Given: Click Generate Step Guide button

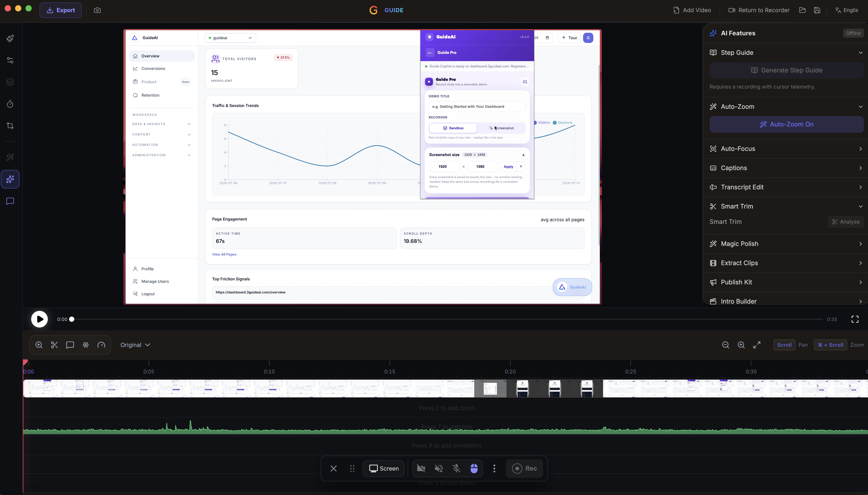Looking at the screenshot, I should click(x=786, y=70).
